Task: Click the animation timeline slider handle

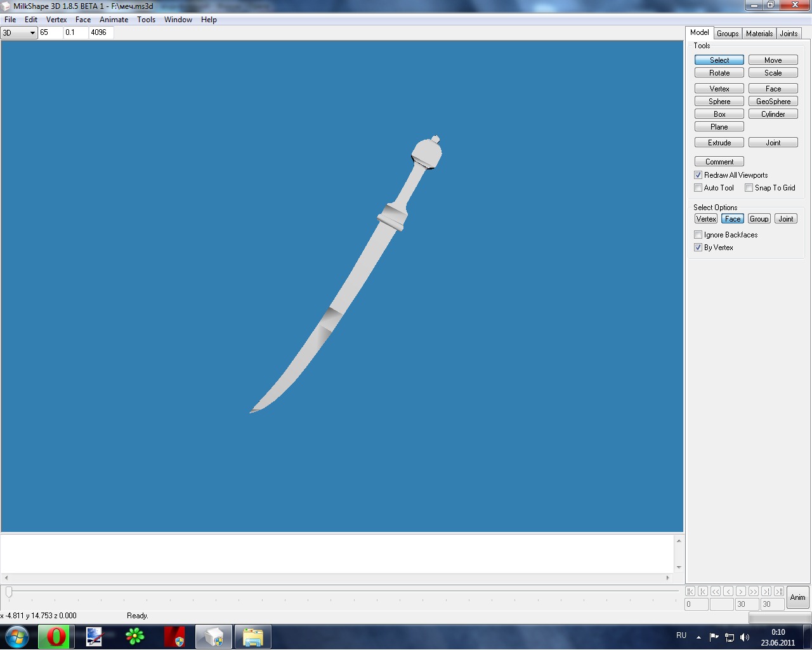Action: tap(9, 592)
